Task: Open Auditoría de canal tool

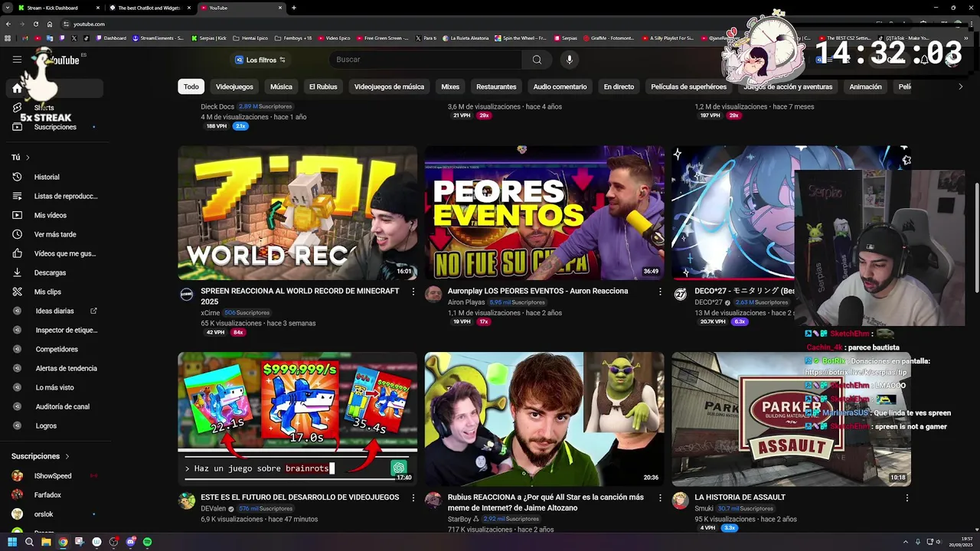Action: point(55,406)
